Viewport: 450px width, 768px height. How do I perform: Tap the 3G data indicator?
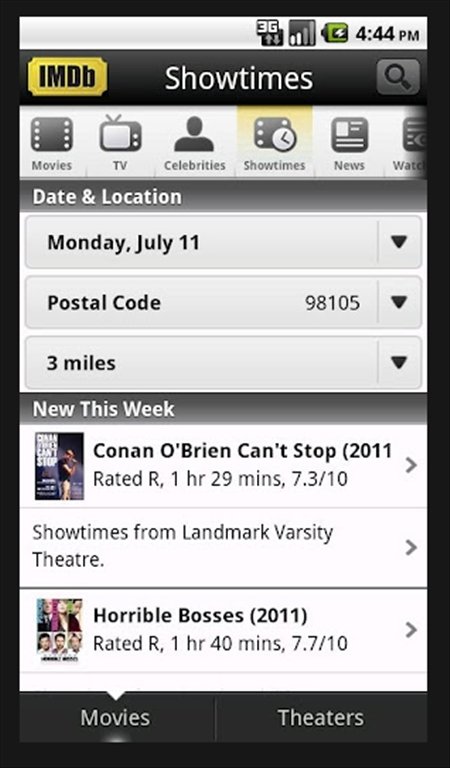(x=270, y=33)
